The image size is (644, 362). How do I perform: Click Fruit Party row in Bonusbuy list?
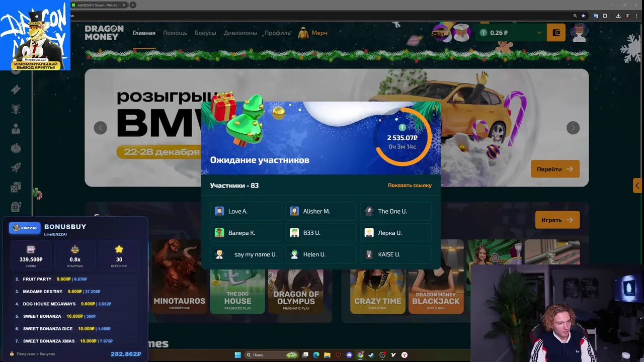(75, 279)
